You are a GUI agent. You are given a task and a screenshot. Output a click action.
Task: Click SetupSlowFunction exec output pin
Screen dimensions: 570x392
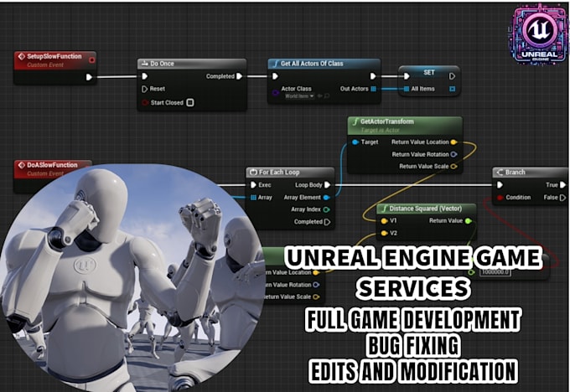(x=89, y=77)
